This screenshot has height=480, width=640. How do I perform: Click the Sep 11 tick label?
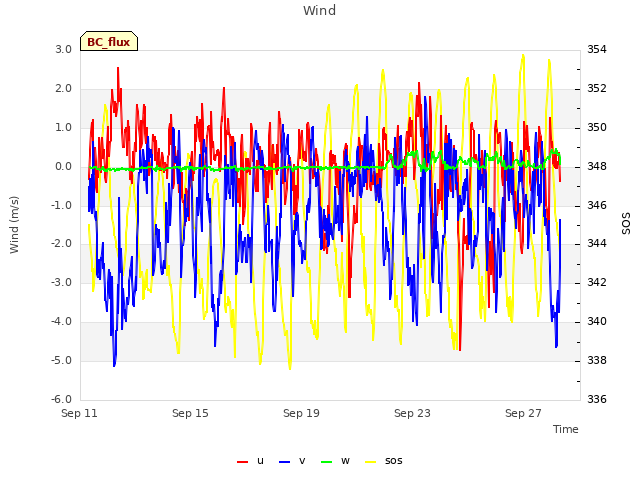[79, 413]
